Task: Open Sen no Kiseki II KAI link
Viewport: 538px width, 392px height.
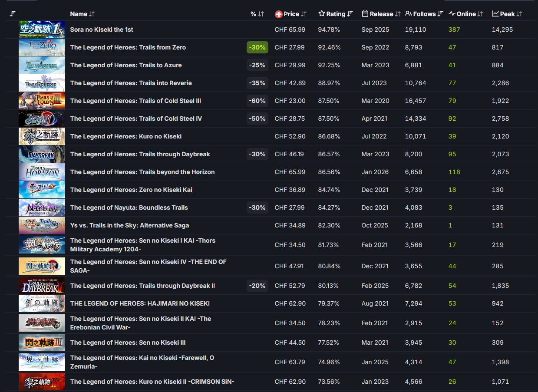Action: pyautogui.click(x=141, y=323)
